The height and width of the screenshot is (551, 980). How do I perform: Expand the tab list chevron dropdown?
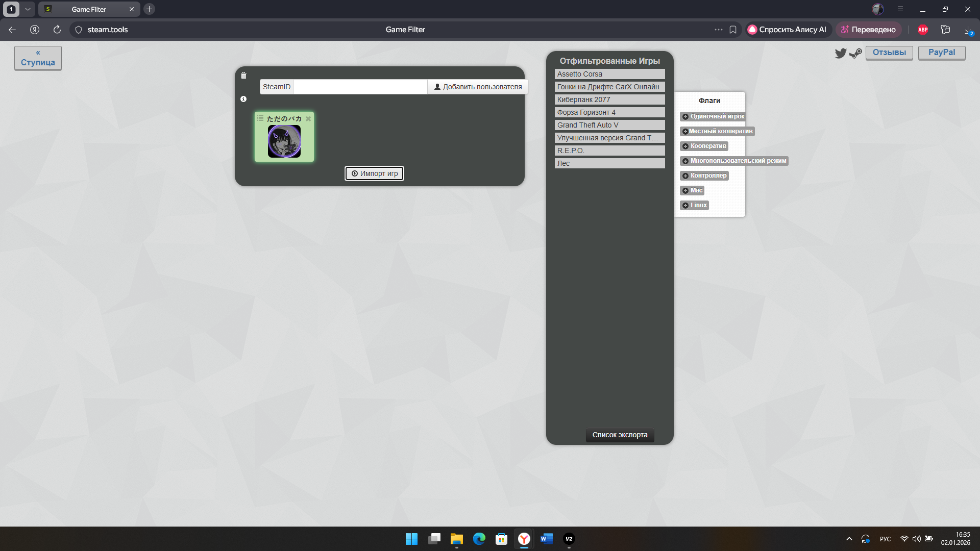[28, 9]
